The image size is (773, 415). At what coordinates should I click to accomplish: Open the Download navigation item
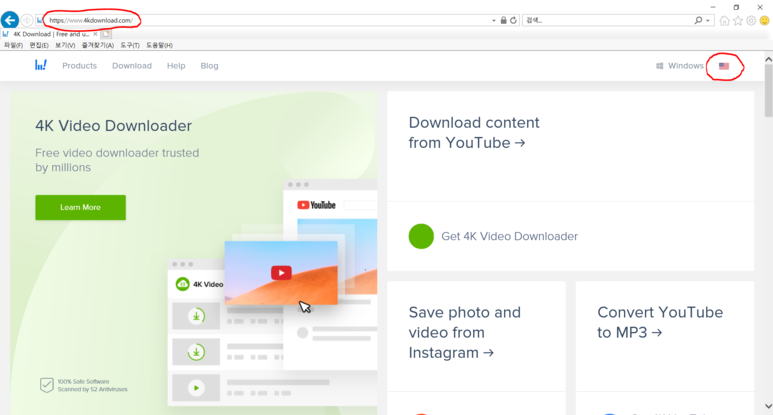click(132, 66)
